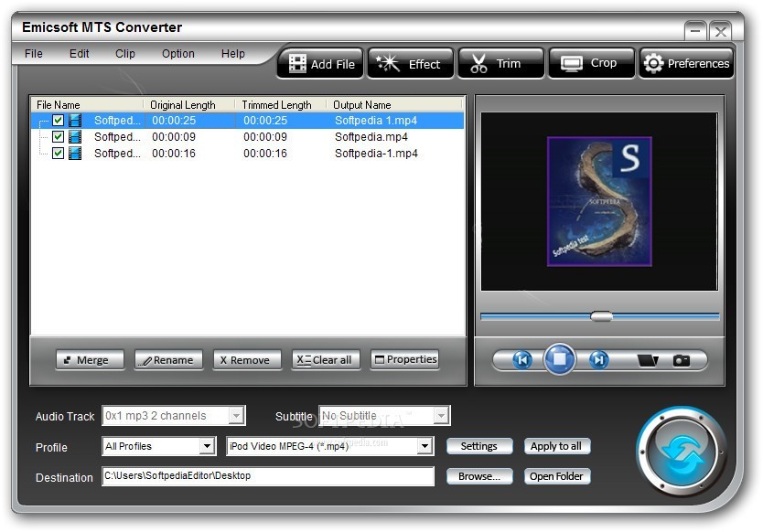Click the Remove button

point(247,360)
